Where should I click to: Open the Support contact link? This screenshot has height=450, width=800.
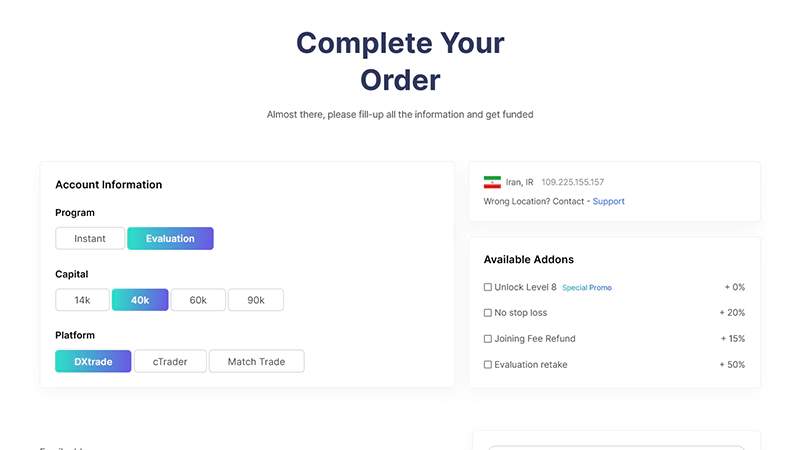[608, 201]
